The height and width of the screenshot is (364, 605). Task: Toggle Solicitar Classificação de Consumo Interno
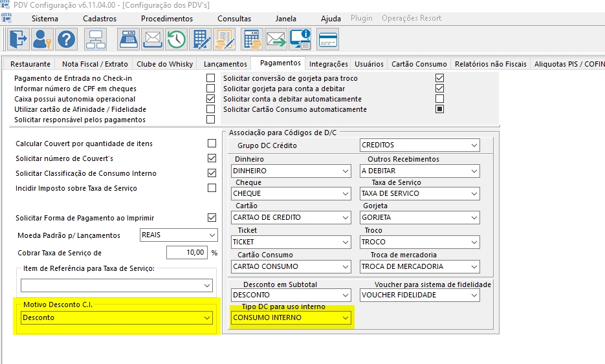pos(212,173)
